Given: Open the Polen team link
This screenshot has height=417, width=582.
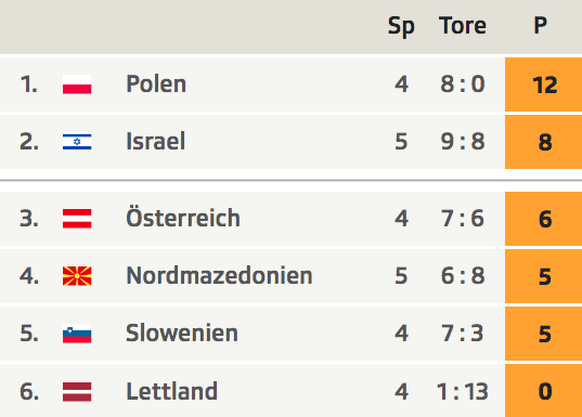Looking at the screenshot, I should click(156, 84).
